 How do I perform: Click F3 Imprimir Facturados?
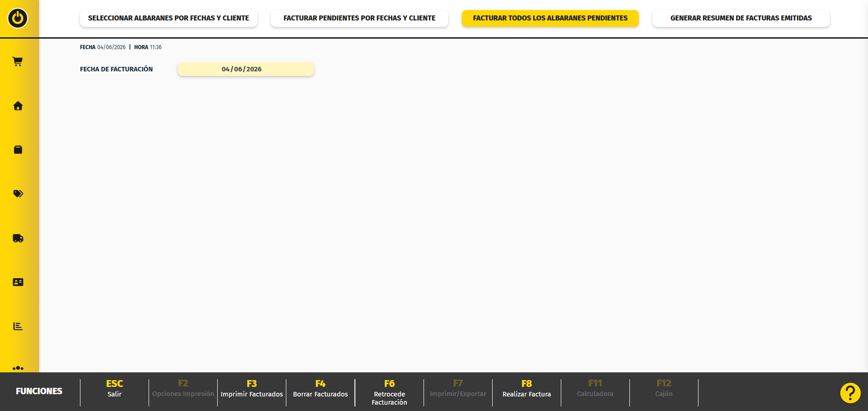click(252, 389)
